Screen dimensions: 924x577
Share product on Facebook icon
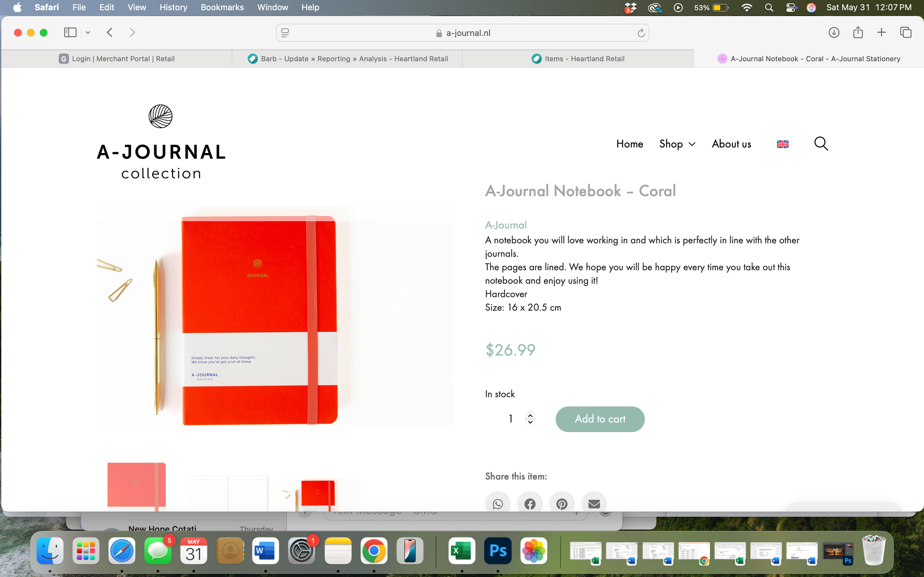[530, 504]
